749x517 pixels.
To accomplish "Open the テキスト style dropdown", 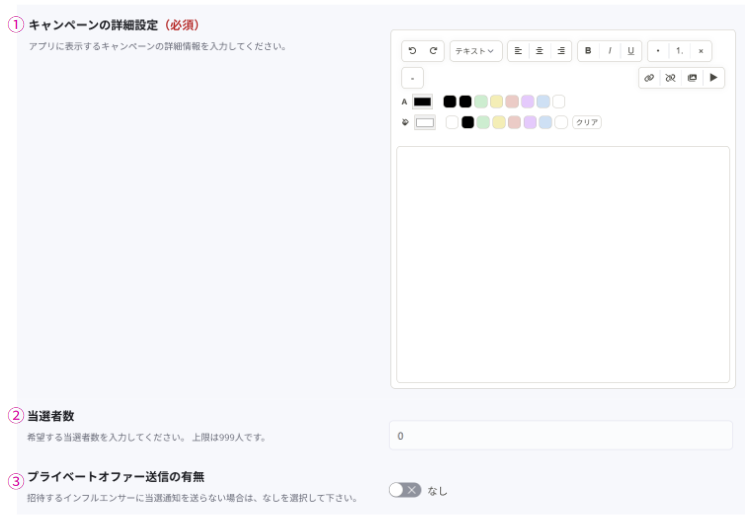I will tap(476, 51).
